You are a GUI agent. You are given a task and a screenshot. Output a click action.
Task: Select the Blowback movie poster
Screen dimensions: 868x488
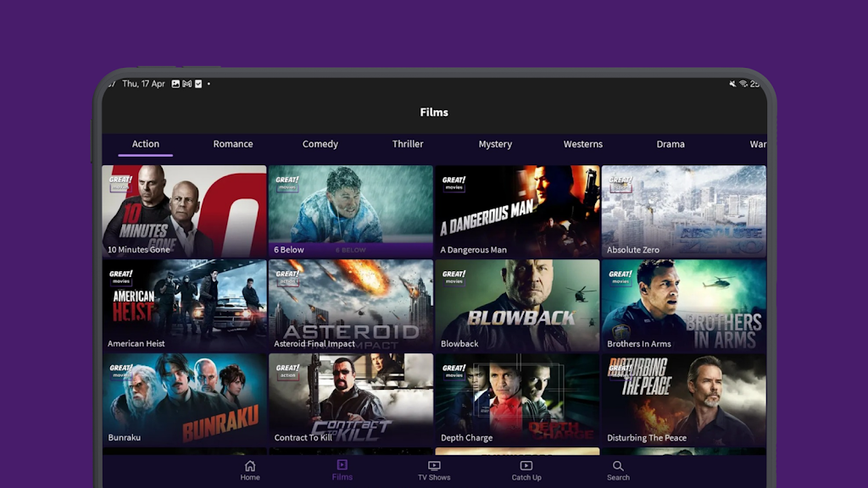tap(517, 305)
